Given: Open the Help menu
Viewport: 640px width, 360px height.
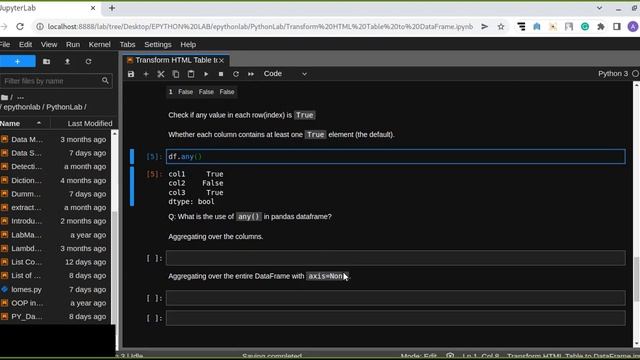Looking at the screenshot, I should click(x=188, y=44).
